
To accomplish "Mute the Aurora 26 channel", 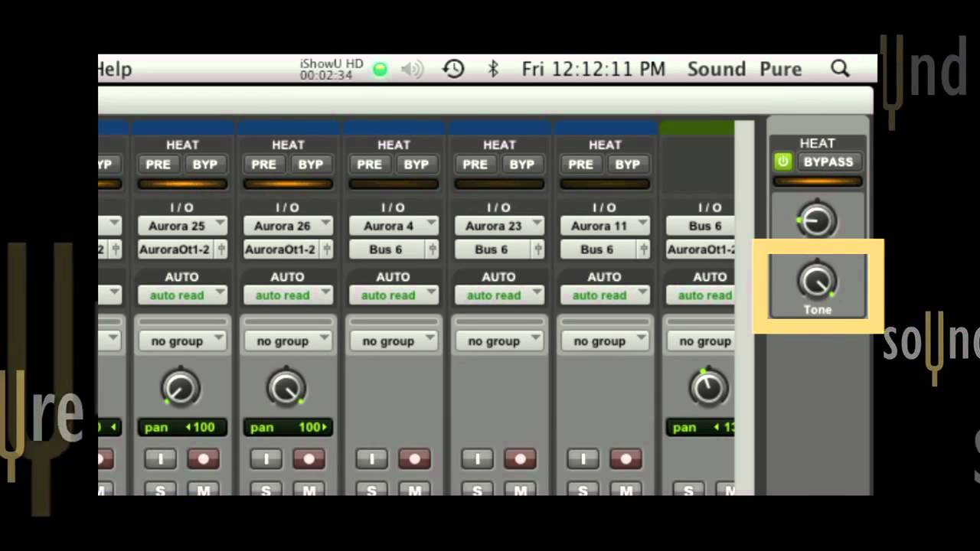I will pyautogui.click(x=309, y=490).
